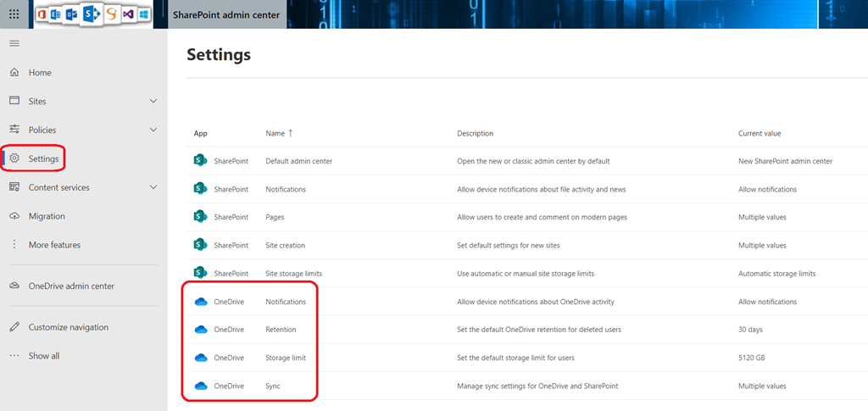Click the Home icon in sidebar
This screenshot has width=868, height=411.
(14, 73)
